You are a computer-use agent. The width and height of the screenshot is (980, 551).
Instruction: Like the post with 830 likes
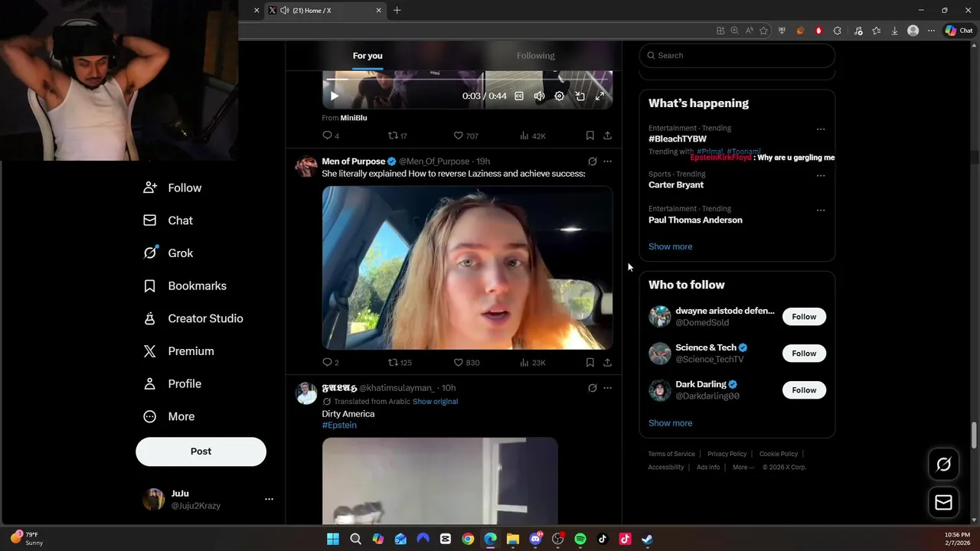pyautogui.click(x=465, y=362)
